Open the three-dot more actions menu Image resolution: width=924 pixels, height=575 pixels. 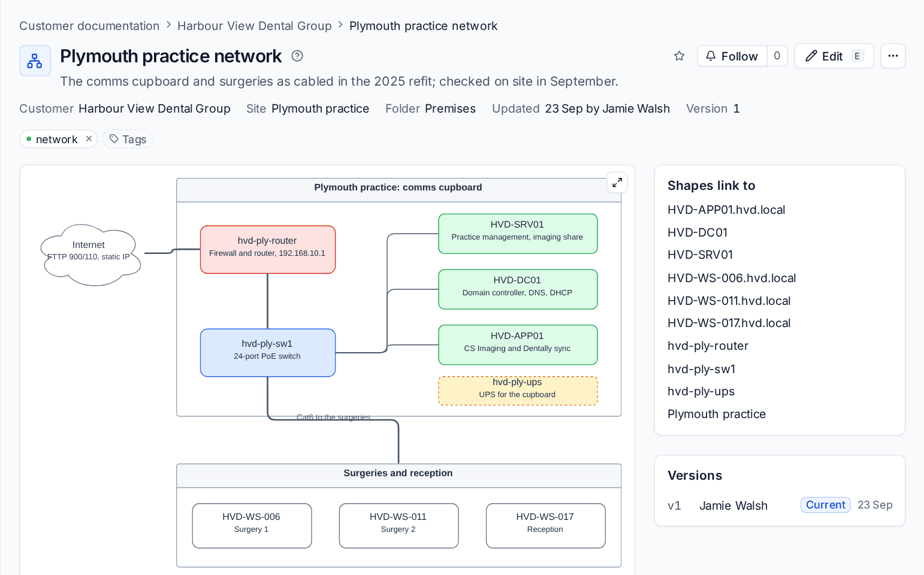pos(893,56)
